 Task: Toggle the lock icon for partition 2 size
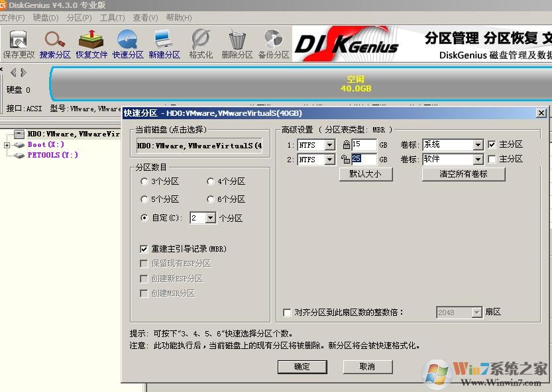click(345, 160)
